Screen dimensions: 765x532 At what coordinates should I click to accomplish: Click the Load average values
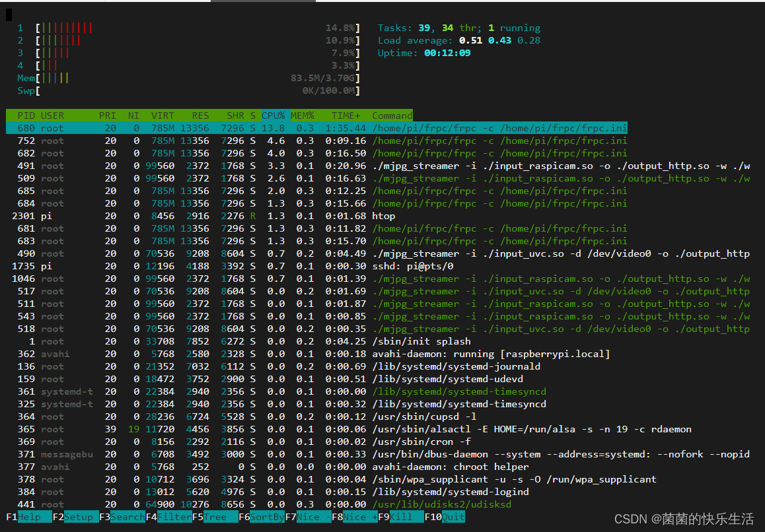(499, 40)
